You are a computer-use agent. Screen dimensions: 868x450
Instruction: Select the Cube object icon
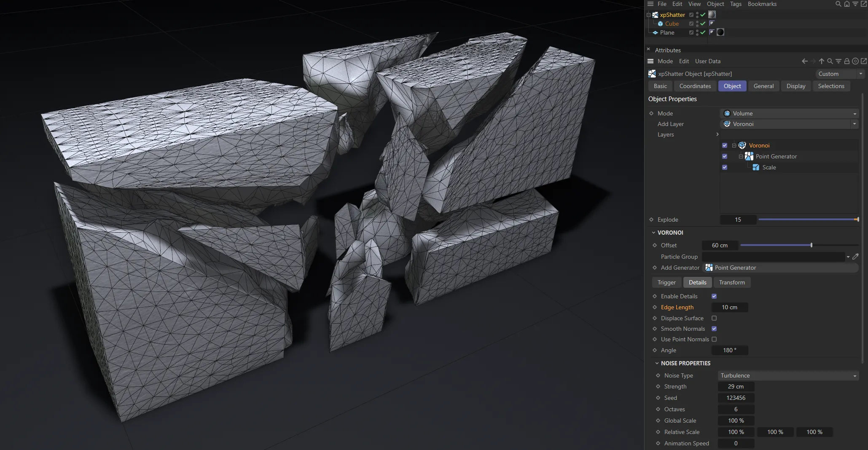661,24
